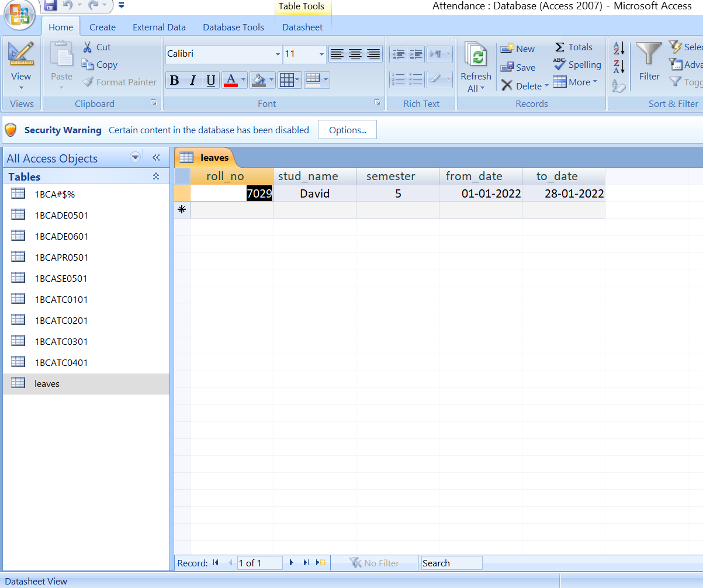Go to first record button
The width and height of the screenshot is (703, 588).
[216, 563]
